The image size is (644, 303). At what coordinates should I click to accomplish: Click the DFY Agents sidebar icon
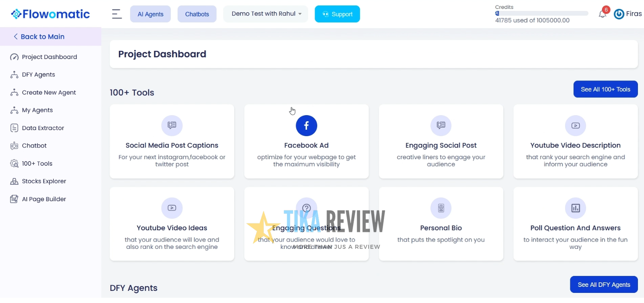(x=14, y=75)
